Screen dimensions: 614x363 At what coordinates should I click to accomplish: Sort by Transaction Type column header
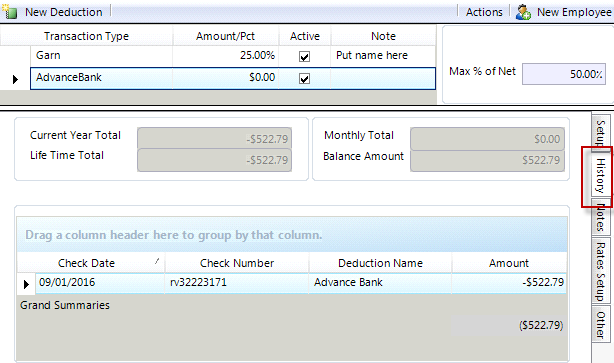(x=86, y=36)
